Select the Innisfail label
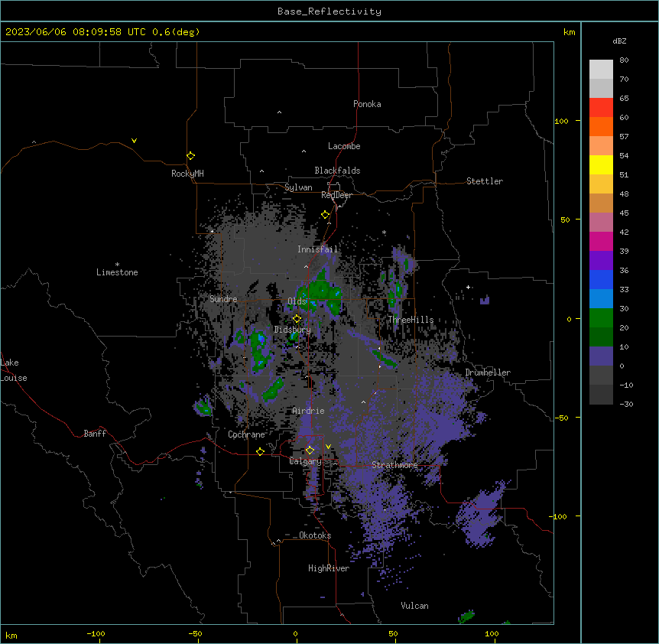659x644 pixels. point(317,249)
